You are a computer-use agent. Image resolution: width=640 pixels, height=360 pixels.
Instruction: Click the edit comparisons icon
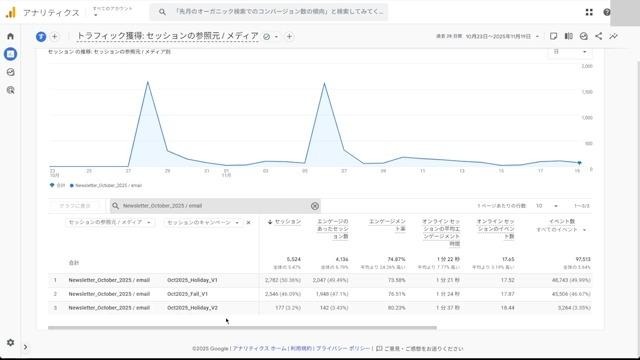[x=569, y=36]
